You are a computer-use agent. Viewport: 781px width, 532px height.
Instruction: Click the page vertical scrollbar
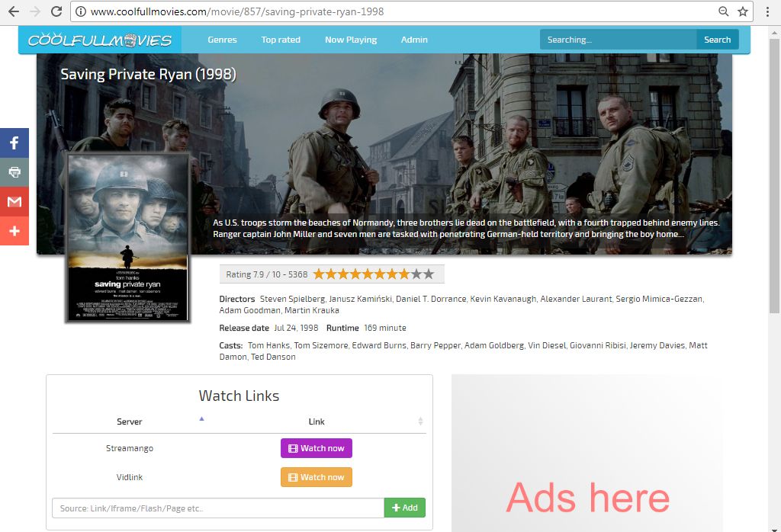click(774, 175)
